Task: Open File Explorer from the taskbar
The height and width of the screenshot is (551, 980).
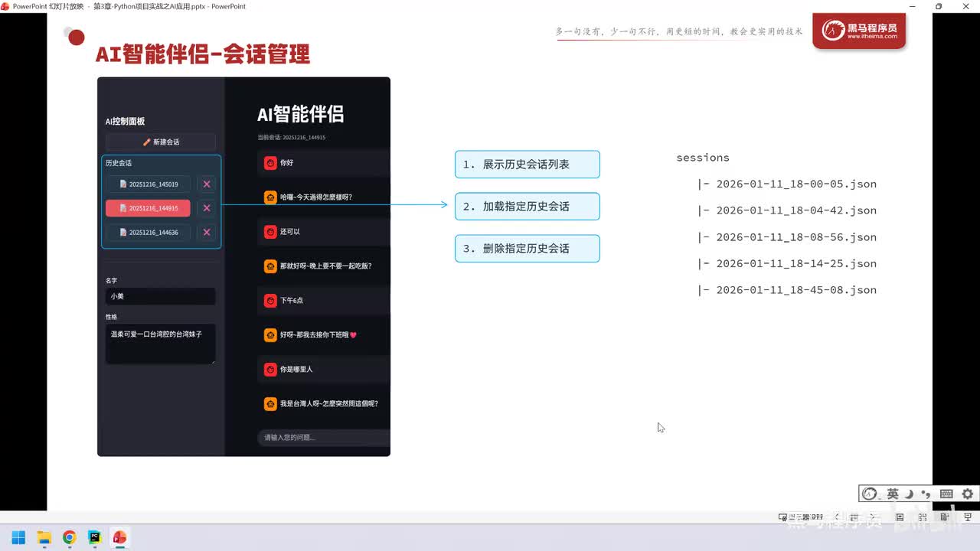Action: tap(44, 537)
